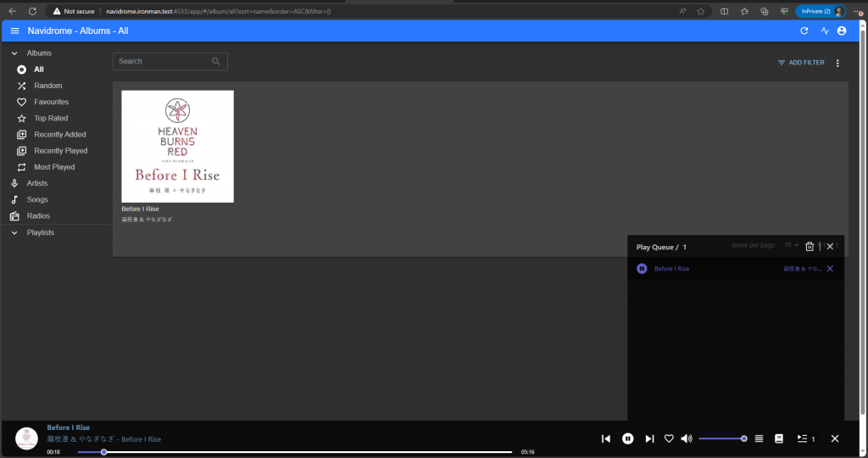Open the browser essentials heart icon
Screen dimensions: 868x458
(784, 11)
